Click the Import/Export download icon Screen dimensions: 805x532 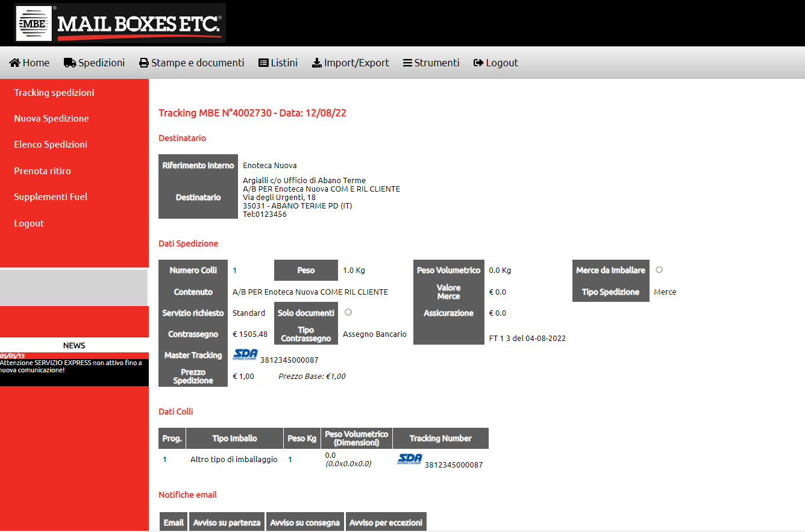317,63
